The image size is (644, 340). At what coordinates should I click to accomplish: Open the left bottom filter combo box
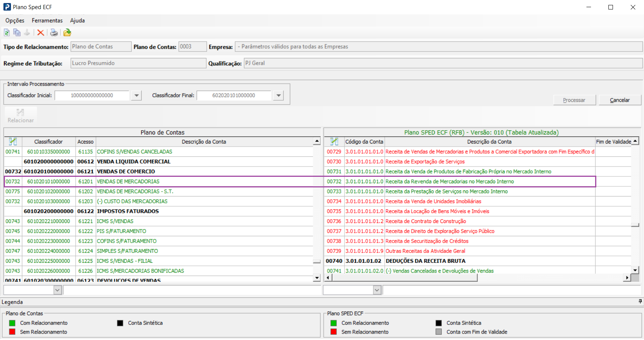(x=58, y=290)
